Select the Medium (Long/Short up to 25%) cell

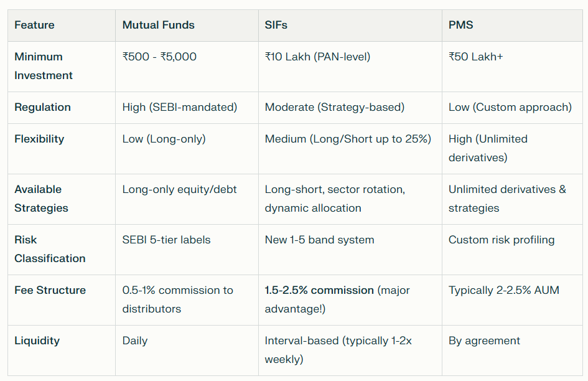[x=348, y=139]
